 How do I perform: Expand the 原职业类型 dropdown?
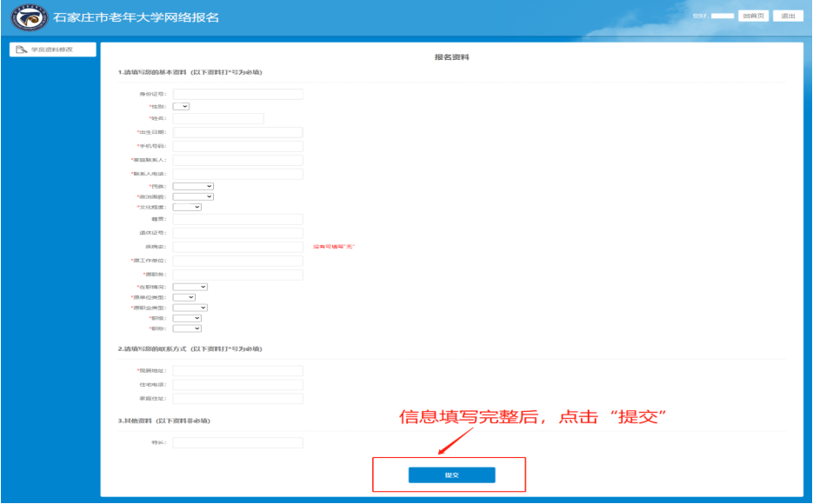[x=190, y=308]
